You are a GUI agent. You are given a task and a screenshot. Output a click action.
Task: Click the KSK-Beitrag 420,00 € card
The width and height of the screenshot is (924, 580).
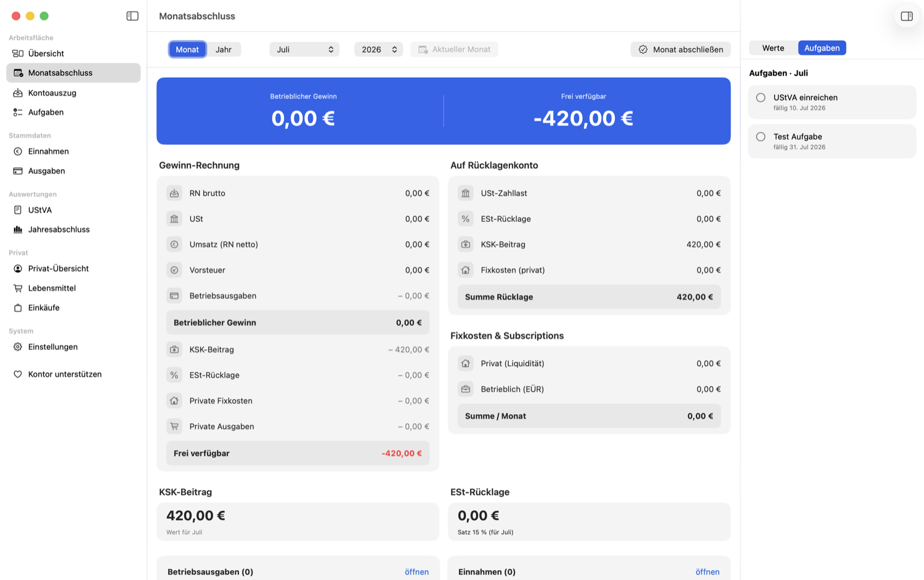click(x=298, y=522)
